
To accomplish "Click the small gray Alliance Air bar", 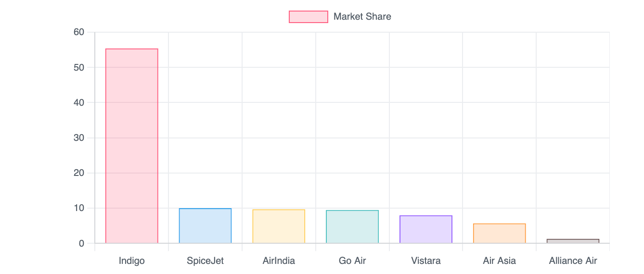I will pyautogui.click(x=573, y=241).
